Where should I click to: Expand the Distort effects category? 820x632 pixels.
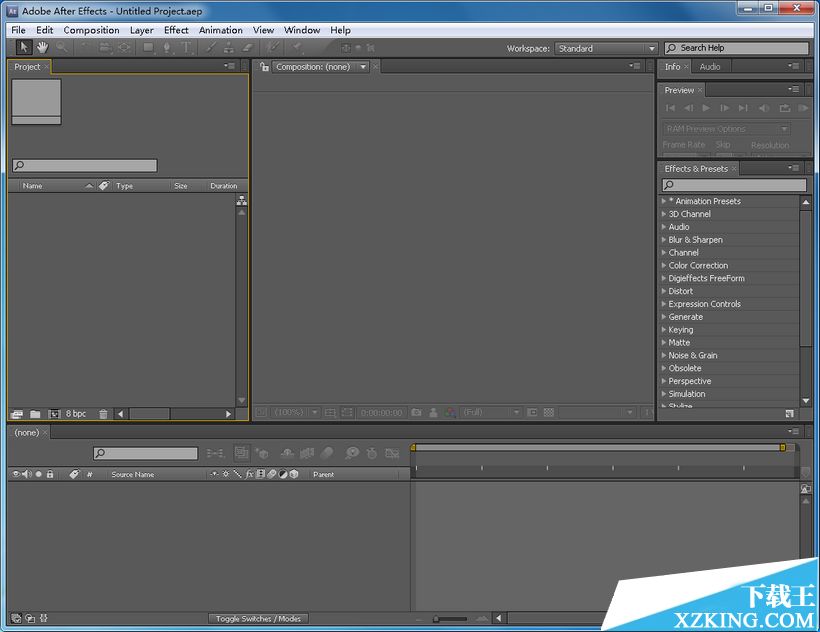[x=664, y=291]
